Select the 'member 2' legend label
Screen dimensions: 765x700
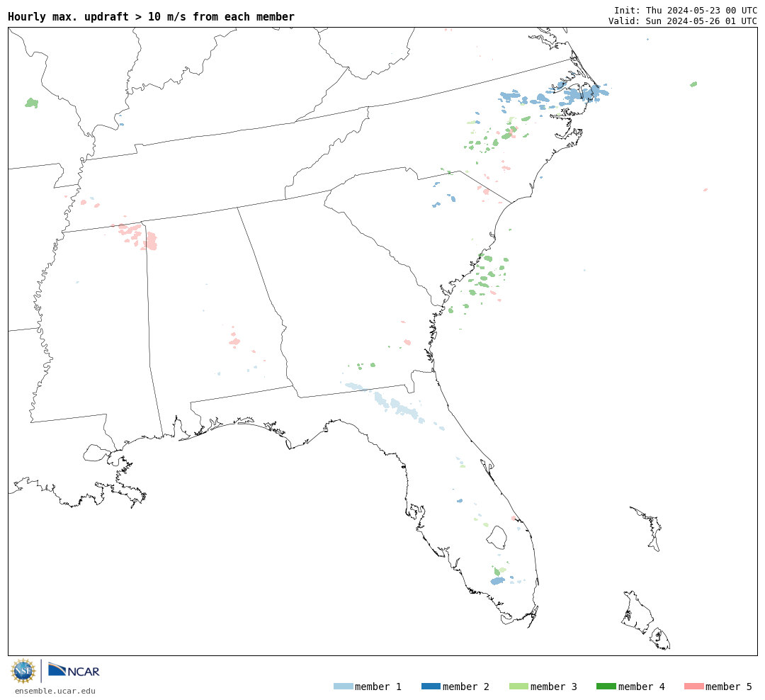466,687
